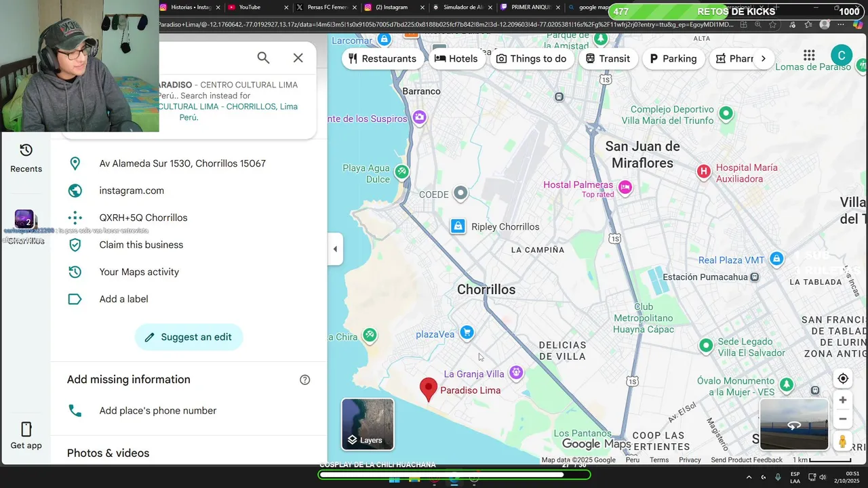Switch to the Historias Instagram tab
Viewport: 868px width, 488px height.
191,7
